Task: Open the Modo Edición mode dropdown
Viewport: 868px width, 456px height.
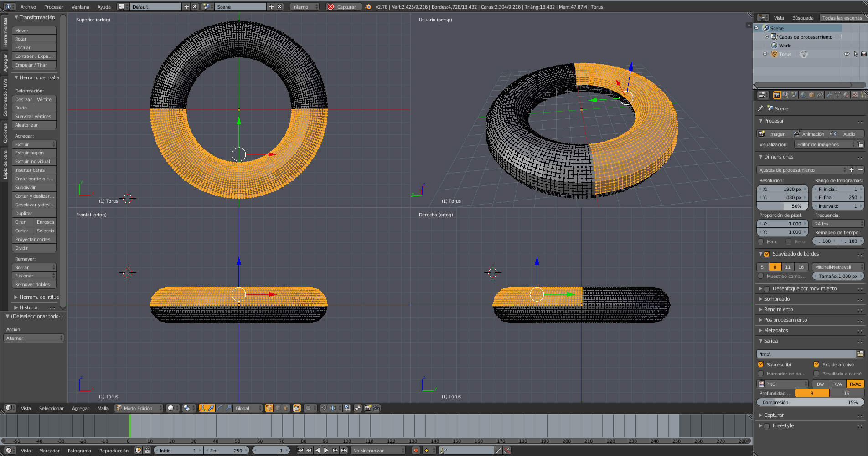Action: (139, 408)
